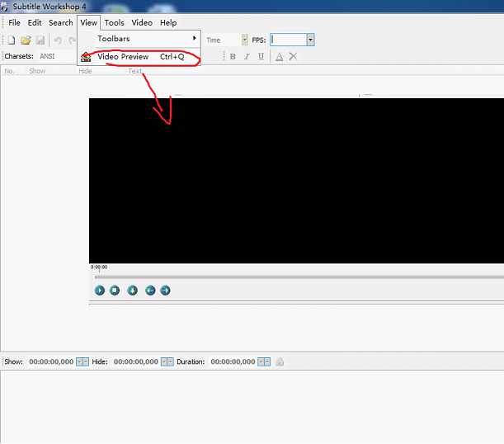The height and width of the screenshot is (444, 504).
Task: Click the Duration time value field
Action: click(x=233, y=361)
